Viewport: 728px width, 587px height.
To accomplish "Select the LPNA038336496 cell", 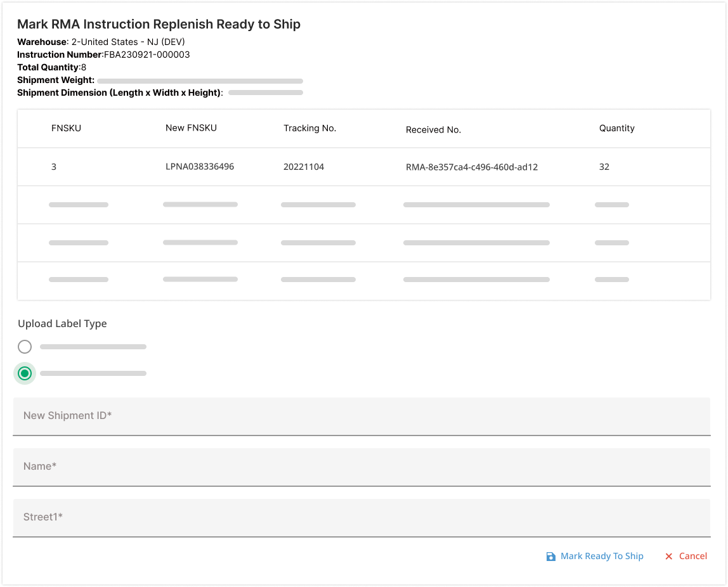I will (x=200, y=167).
